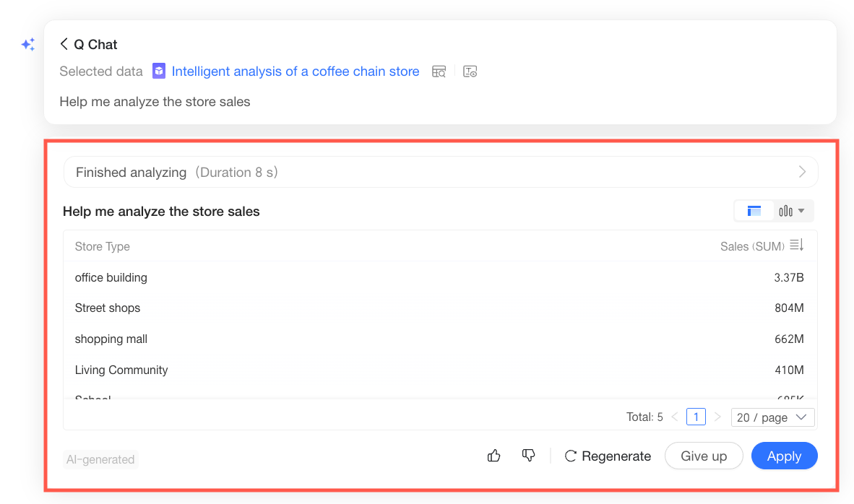The height and width of the screenshot is (504, 854).
Task: Select page 1 in pagination
Action: [696, 417]
